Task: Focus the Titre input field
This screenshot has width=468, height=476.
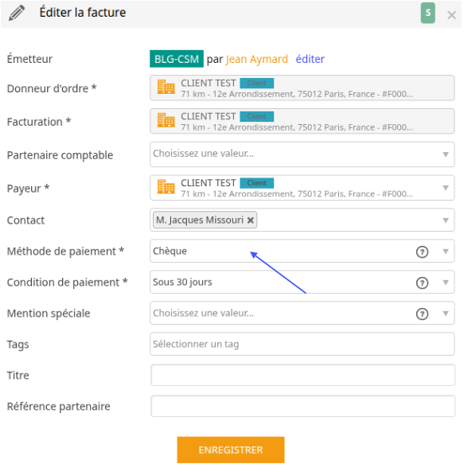Action: click(x=303, y=375)
